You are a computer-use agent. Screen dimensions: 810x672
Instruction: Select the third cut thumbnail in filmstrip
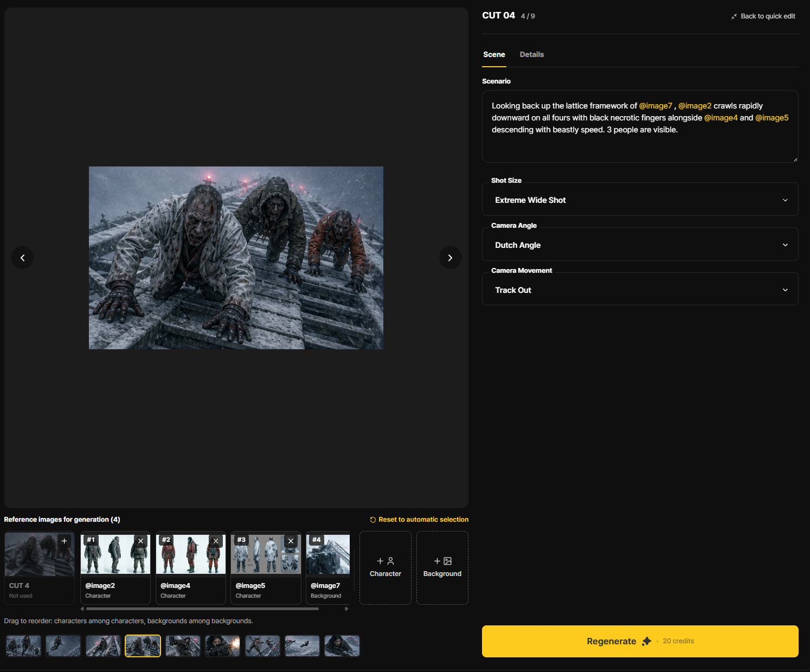pyautogui.click(x=103, y=646)
